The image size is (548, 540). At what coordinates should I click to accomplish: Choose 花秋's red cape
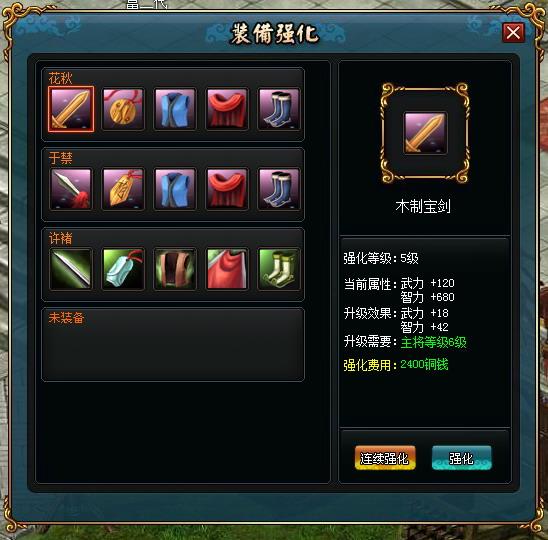click(x=227, y=109)
